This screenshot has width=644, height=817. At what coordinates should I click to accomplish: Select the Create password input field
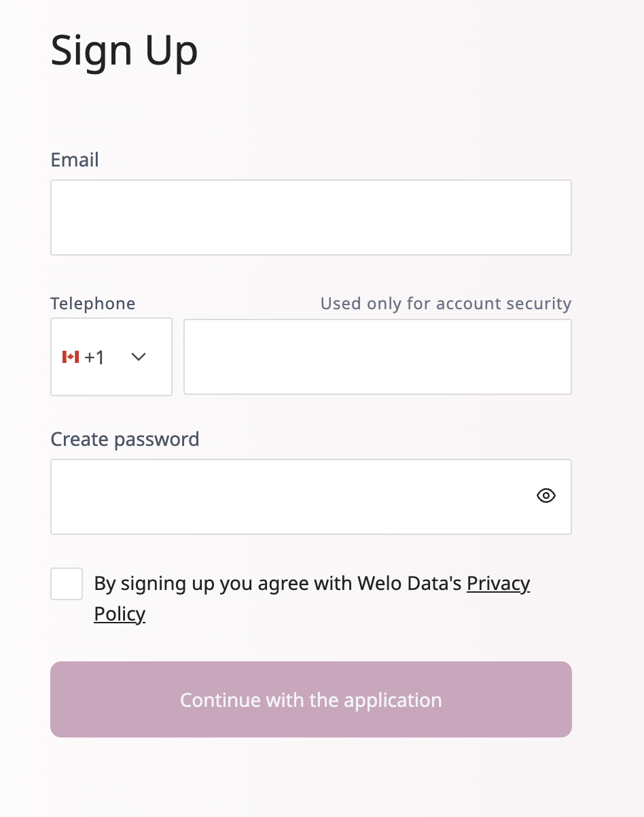[292, 496]
